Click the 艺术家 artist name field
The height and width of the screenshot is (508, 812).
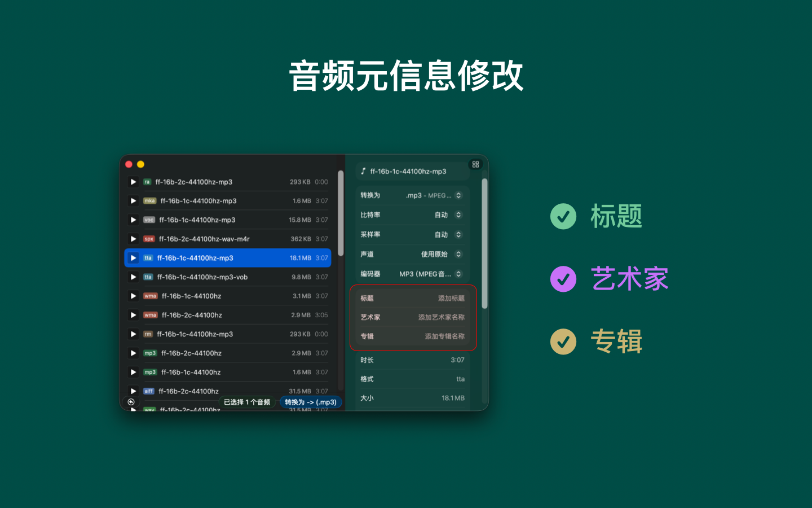coord(441,317)
